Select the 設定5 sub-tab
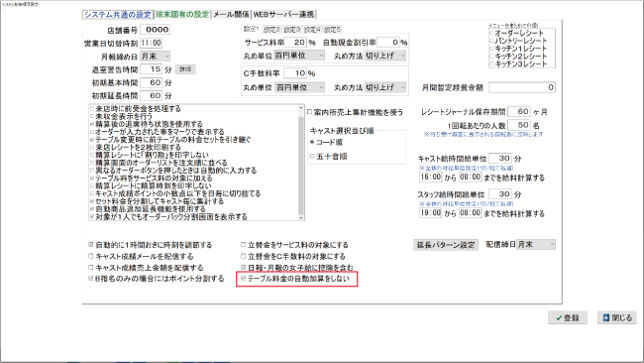 332,30
